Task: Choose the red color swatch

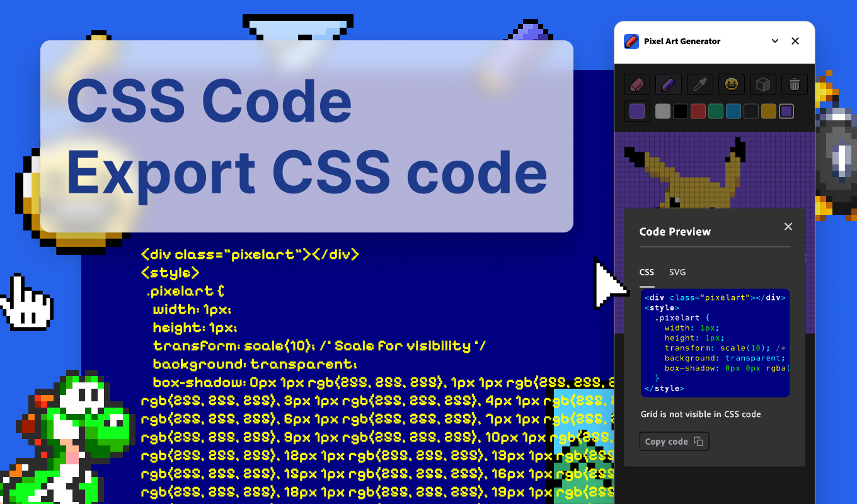Action: [x=698, y=112]
